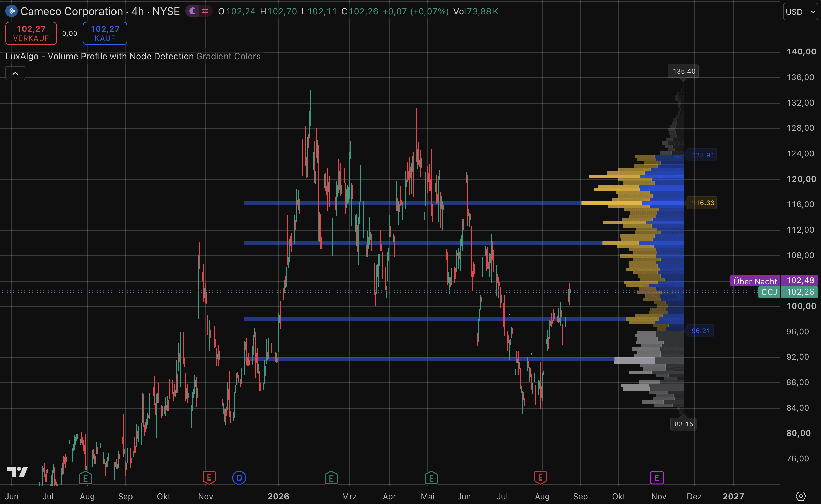Click the Dez label on time axis

click(x=694, y=496)
